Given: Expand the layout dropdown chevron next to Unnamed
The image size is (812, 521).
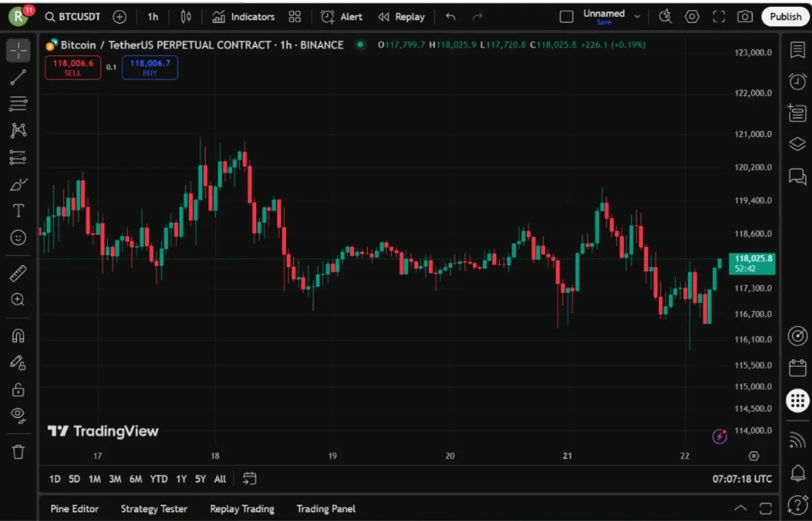Looking at the screenshot, I should point(637,16).
